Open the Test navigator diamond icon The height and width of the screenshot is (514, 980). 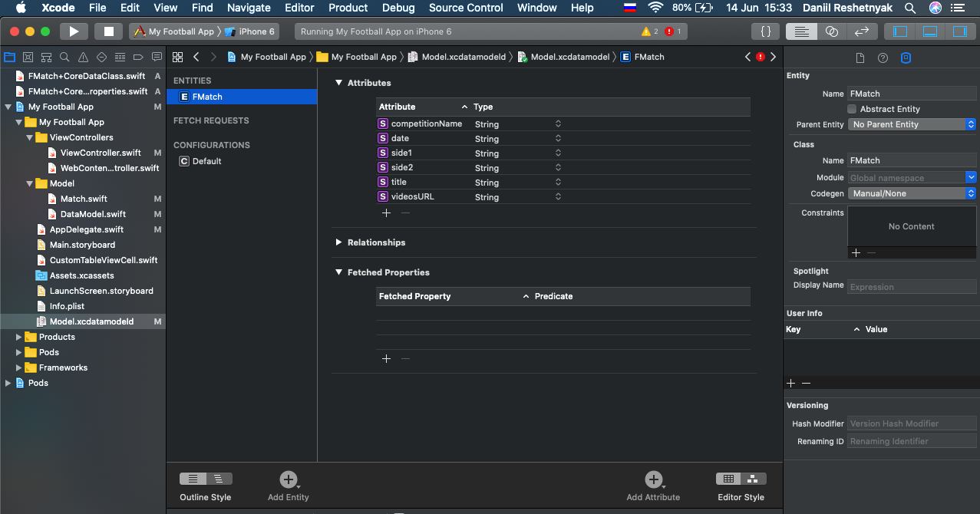tap(102, 57)
